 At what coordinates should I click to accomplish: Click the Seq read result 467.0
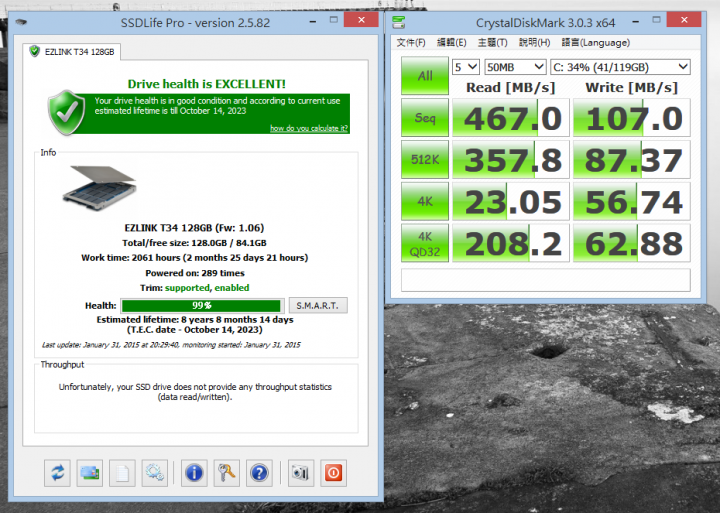click(x=511, y=118)
